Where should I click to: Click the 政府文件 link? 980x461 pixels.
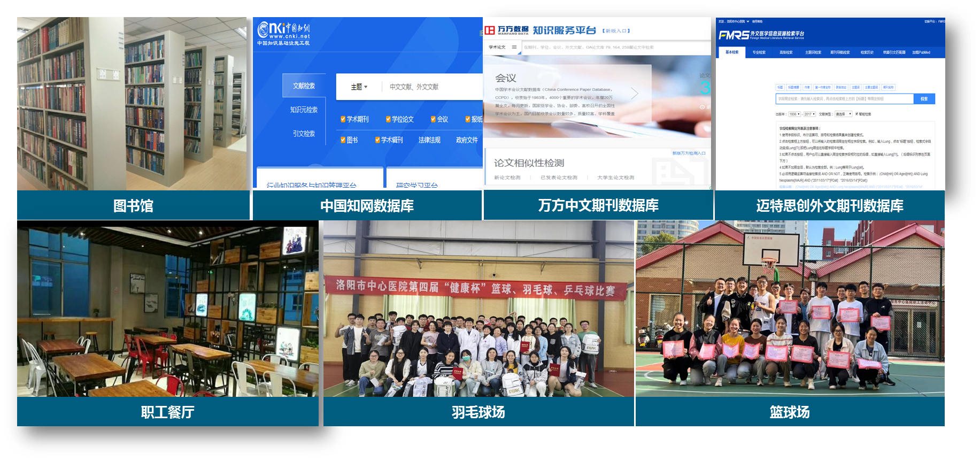click(x=467, y=140)
